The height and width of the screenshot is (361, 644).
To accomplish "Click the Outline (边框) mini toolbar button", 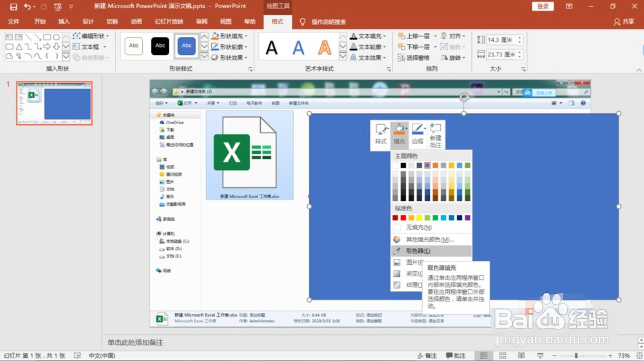I will tap(417, 135).
